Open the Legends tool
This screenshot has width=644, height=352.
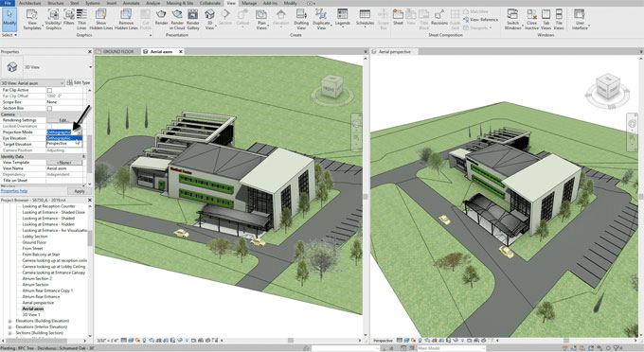pyautogui.click(x=342, y=17)
